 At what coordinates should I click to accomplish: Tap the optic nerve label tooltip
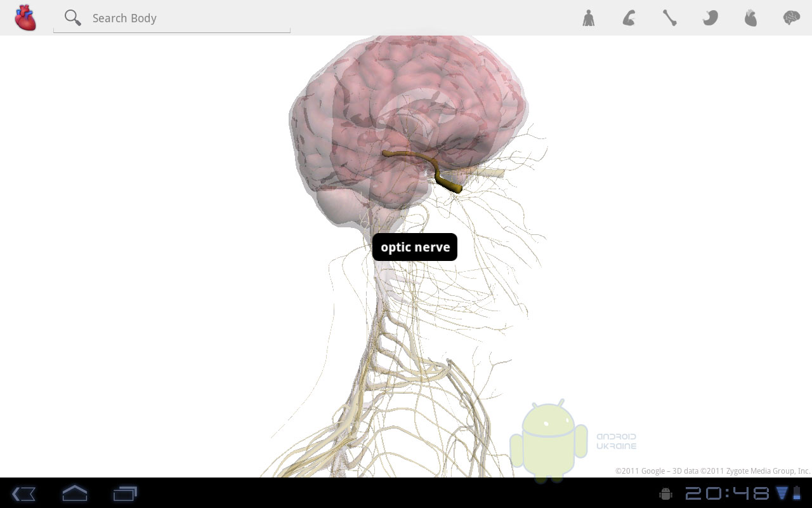point(415,247)
